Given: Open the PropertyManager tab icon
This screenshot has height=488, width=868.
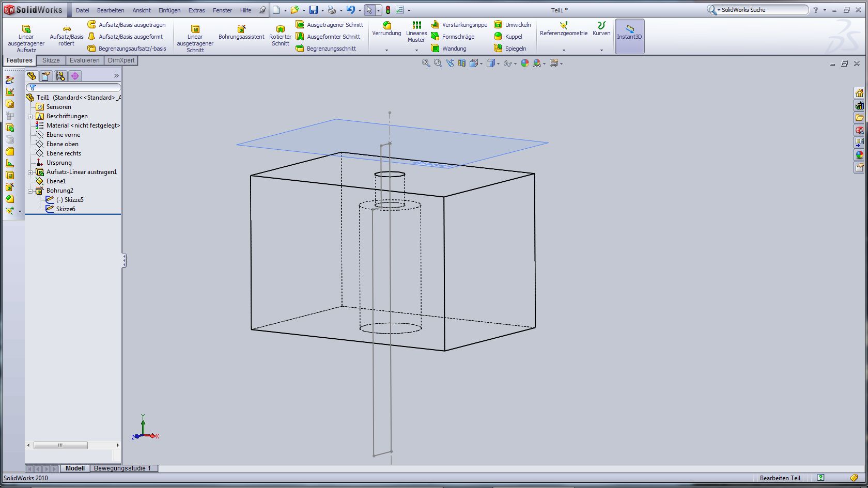Looking at the screenshot, I should [46, 76].
